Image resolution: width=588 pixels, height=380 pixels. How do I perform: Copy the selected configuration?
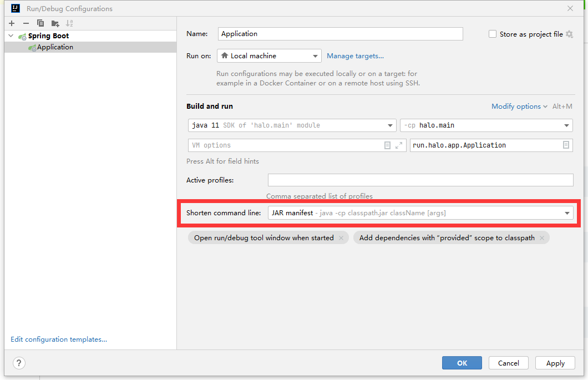pyautogui.click(x=40, y=23)
